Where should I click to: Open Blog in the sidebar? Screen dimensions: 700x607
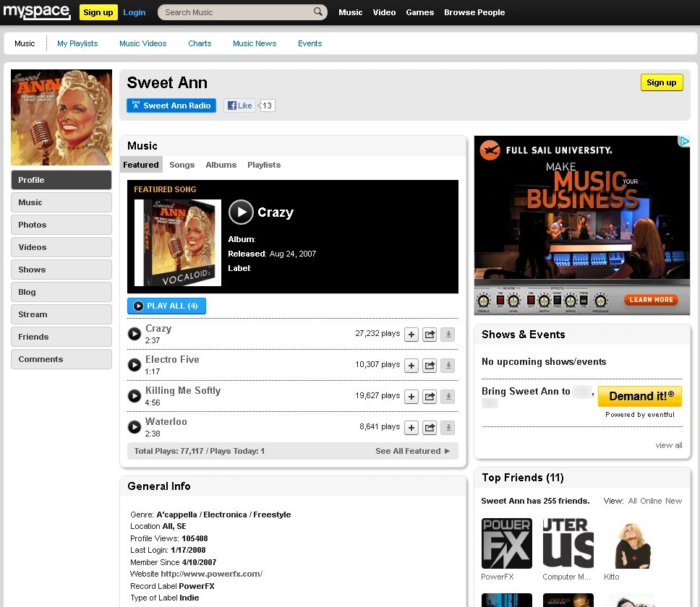pyautogui.click(x=61, y=292)
